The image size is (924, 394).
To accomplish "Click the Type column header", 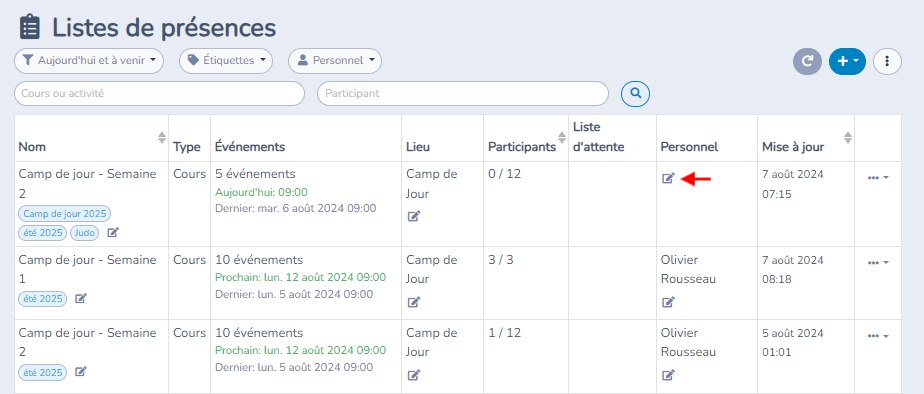I will coord(187,147).
